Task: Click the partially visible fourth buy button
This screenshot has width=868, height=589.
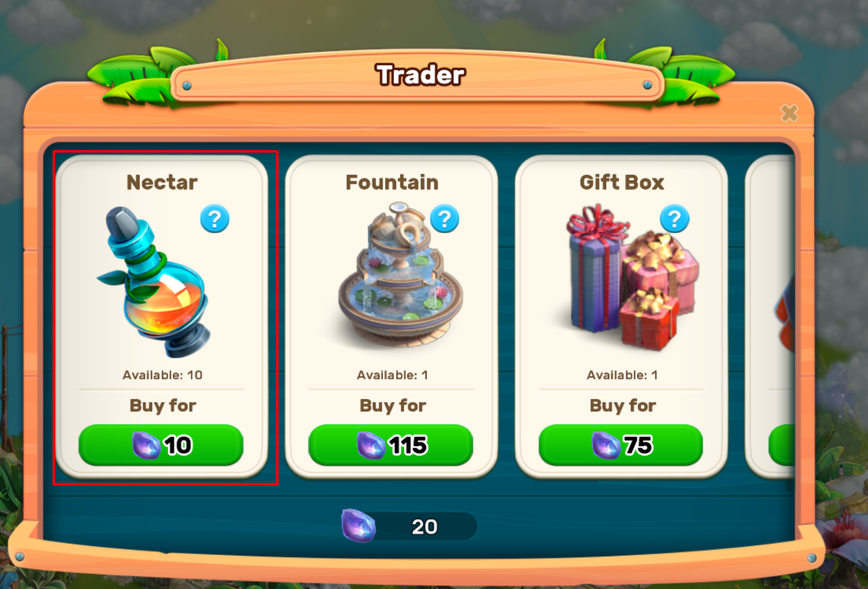Action: pos(782,445)
